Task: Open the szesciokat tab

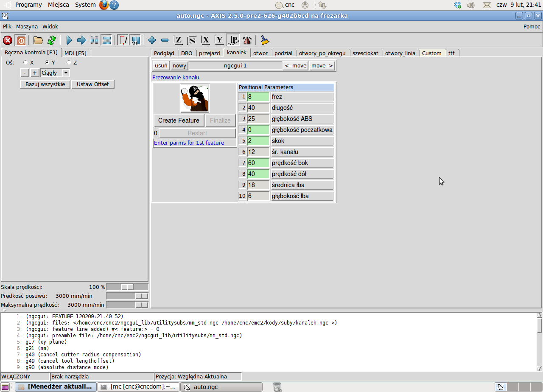Action: coord(365,53)
